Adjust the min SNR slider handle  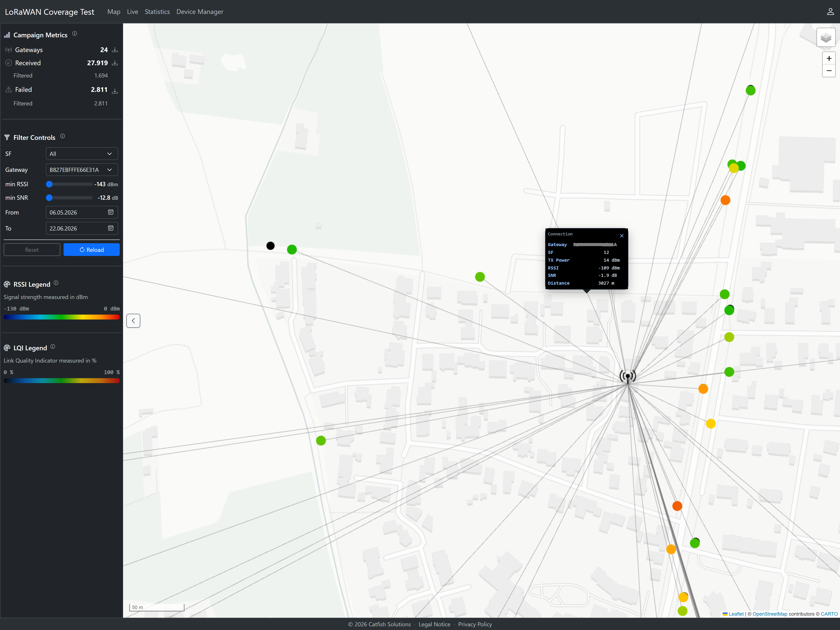coord(49,198)
